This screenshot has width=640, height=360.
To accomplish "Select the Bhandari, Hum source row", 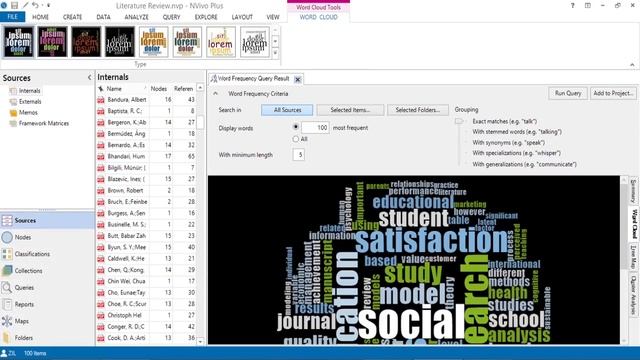I will coord(146,156).
